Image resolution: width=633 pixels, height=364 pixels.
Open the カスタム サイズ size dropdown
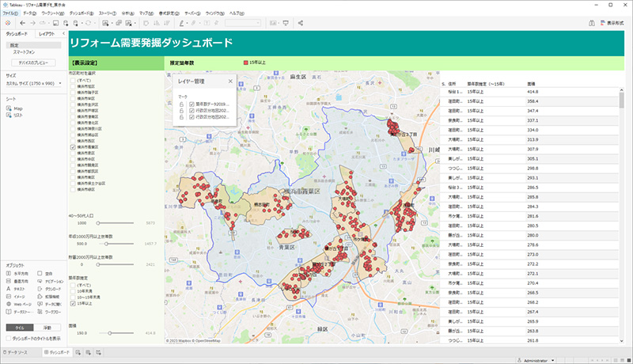pyautogui.click(x=34, y=84)
